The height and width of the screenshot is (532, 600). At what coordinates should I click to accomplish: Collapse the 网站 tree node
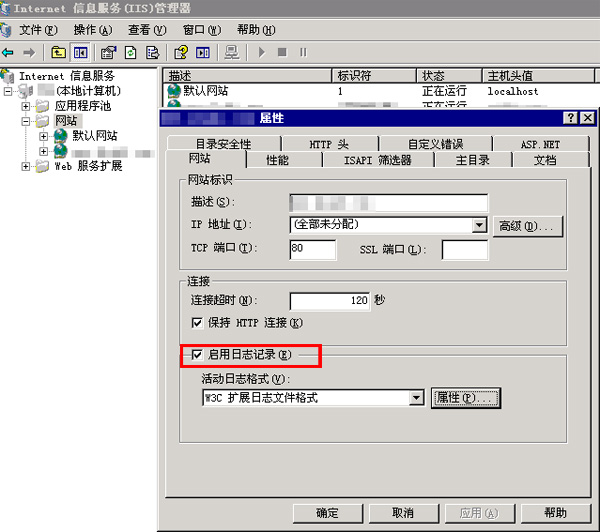26,120
